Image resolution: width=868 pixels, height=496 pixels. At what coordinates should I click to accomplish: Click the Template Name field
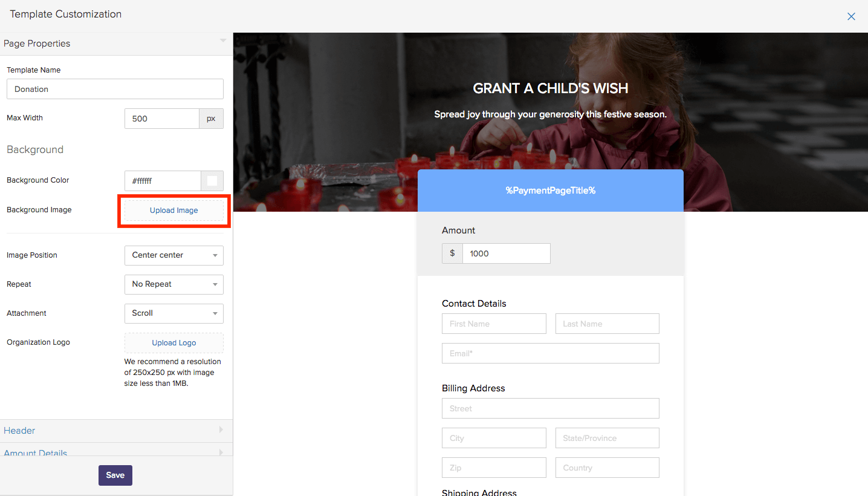coord(115,89)
